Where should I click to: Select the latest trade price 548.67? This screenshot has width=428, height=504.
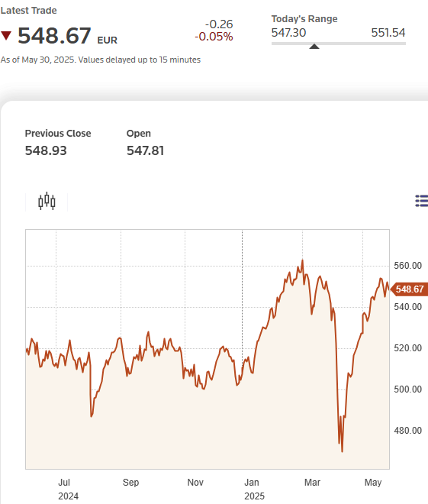pyautogui.click(x=54, y=35)
